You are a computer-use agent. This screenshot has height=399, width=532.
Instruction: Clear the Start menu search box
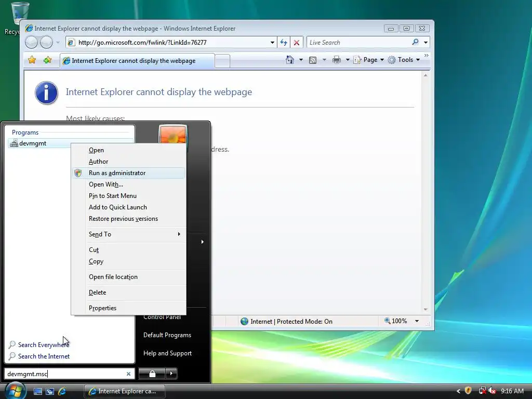129,374
